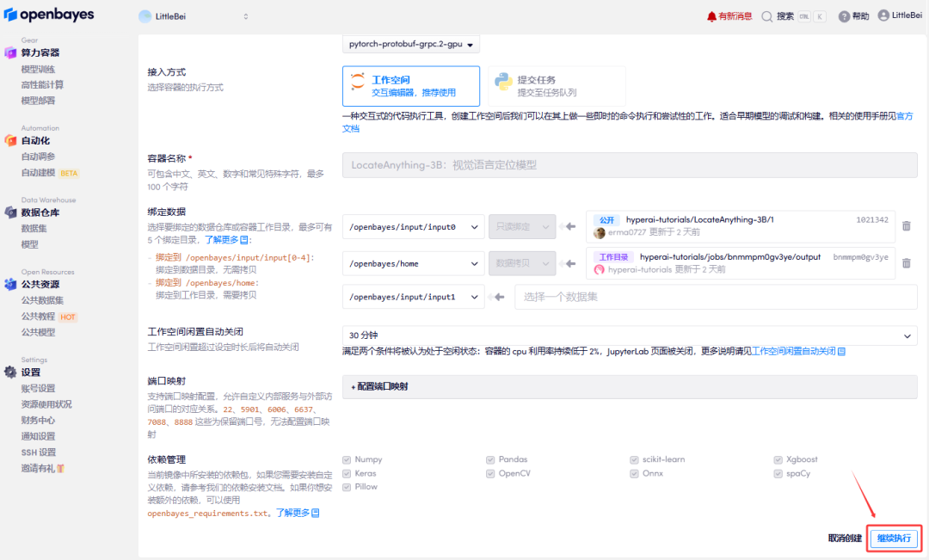Open the /openbayes/input/input1 path dropdown
The height and width of the screenshot is (560, 929).
[x=414, y=297]
